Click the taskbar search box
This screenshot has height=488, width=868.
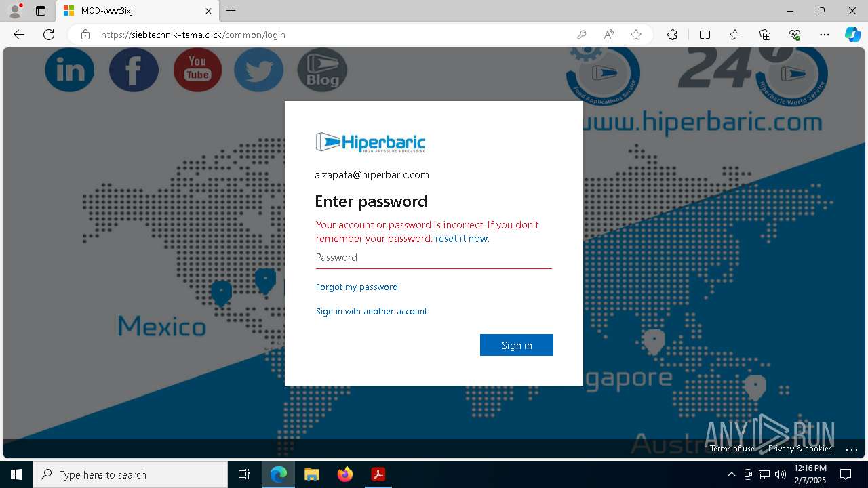pos(130,474)
